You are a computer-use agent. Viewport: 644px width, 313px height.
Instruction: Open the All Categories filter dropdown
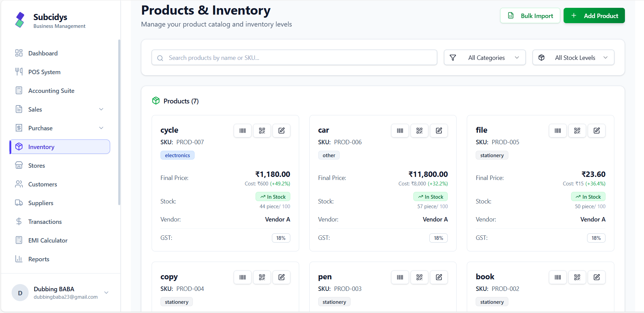[x=485, y=57]
